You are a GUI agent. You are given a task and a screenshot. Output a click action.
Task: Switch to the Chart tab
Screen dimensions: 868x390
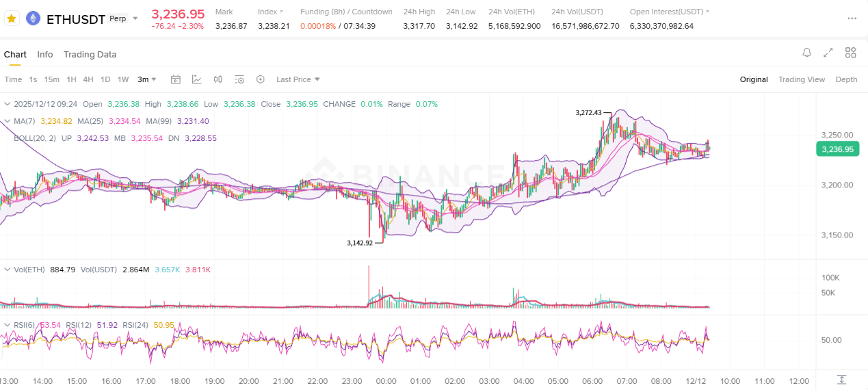click(15, 54)
